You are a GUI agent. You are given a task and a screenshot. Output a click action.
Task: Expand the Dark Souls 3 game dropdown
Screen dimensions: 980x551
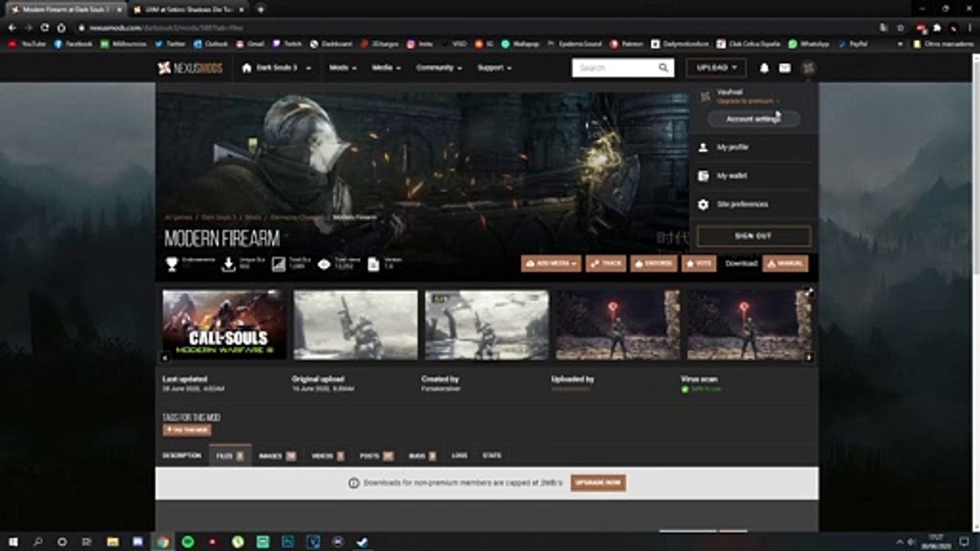pos(308,68)
